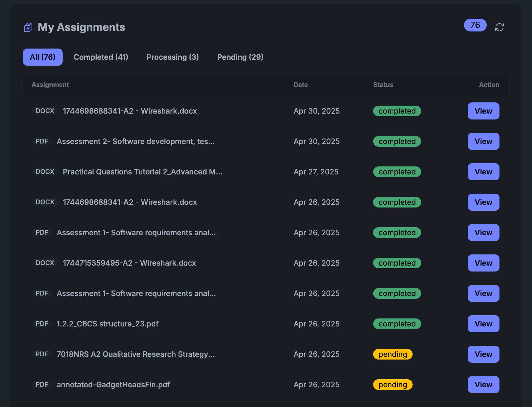This screenshot has height=407, width=532.
Task: Click the clipboard icon beside My Assignments
Action: [28, 27]
